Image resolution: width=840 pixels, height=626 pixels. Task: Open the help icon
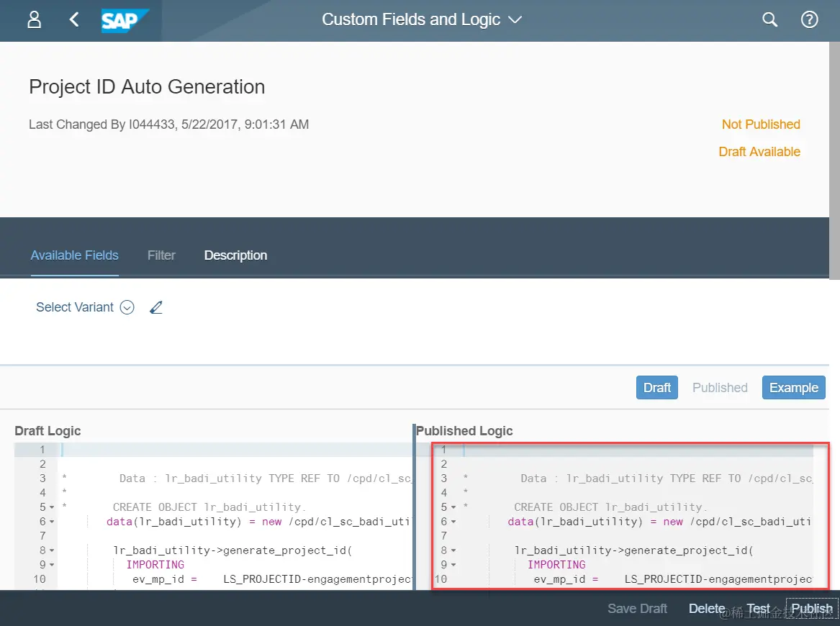coord(809,19)
